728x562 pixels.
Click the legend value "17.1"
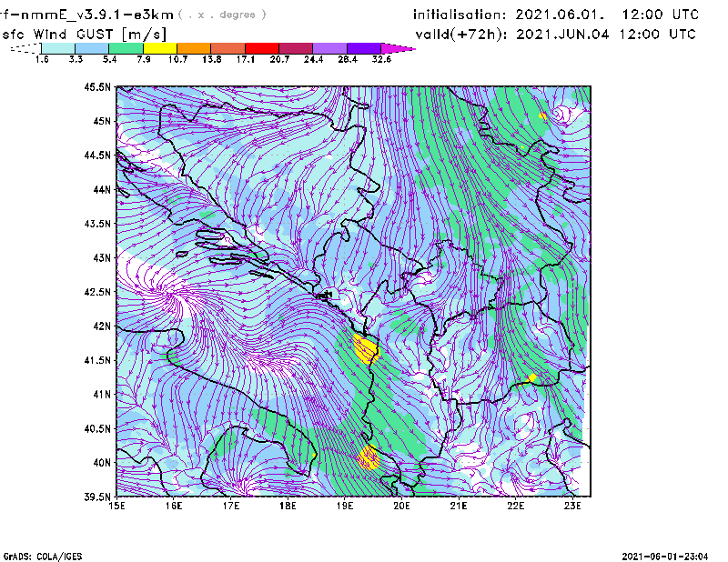(x=246, y=59)
